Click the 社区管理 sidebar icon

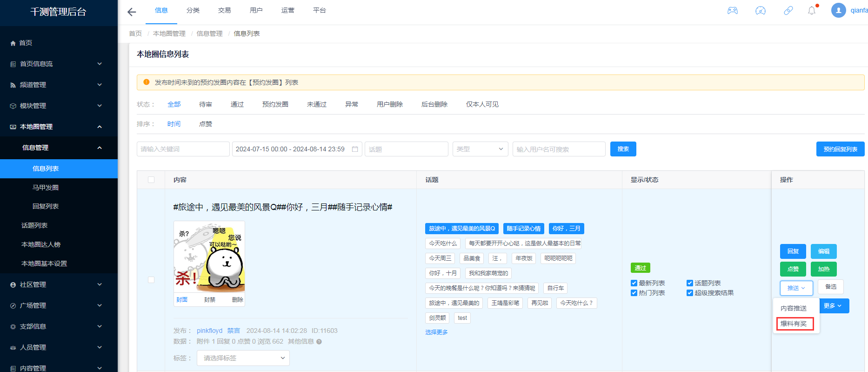point(13,284)
